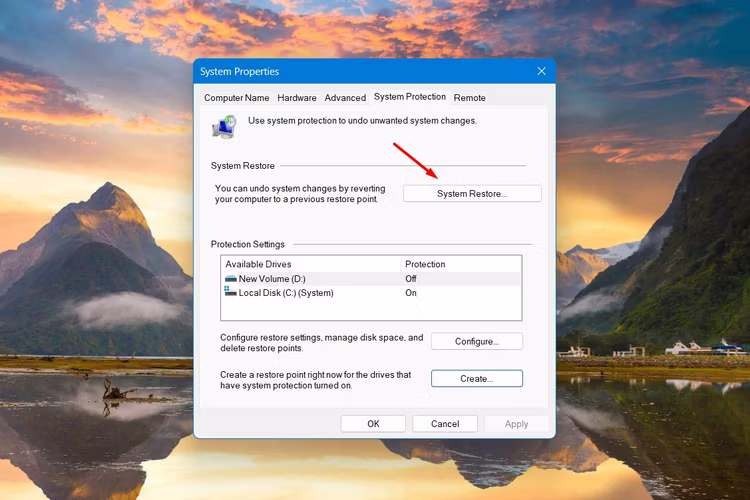
Task: Click the New Volume (D:) drive icon
Action: click(x=231, y=278)
